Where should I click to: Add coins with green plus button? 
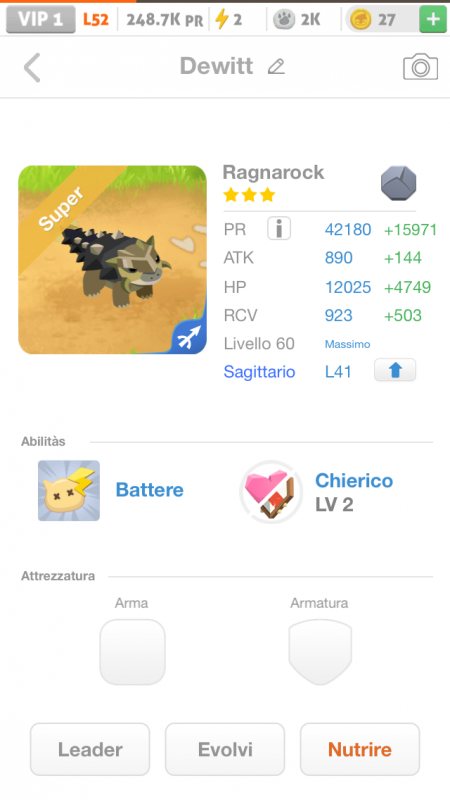[x=433, y=19]
